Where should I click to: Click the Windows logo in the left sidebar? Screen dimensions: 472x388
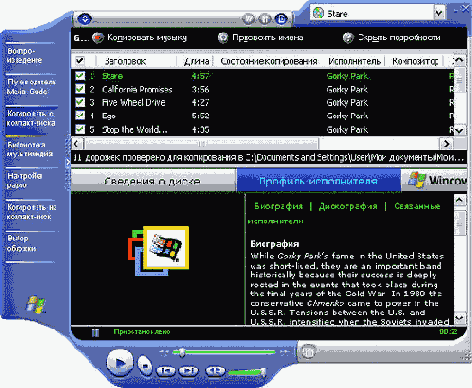(x=35, y=304)
